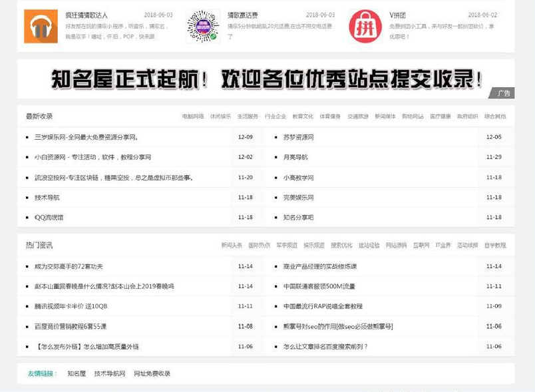Click the orange headphone icon
The width and height of the screenshot is (535, 392).
click(x=40, y=26)
